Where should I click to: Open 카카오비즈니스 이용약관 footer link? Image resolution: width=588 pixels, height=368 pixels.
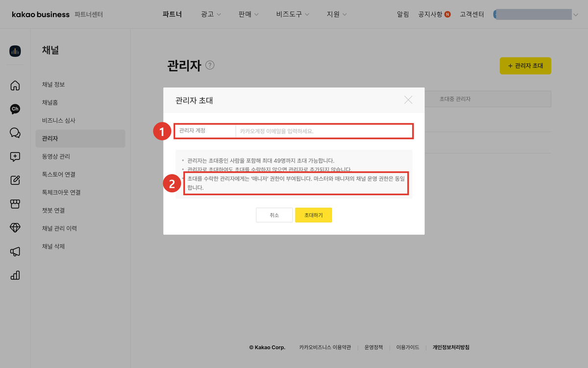tap(325, 347)
